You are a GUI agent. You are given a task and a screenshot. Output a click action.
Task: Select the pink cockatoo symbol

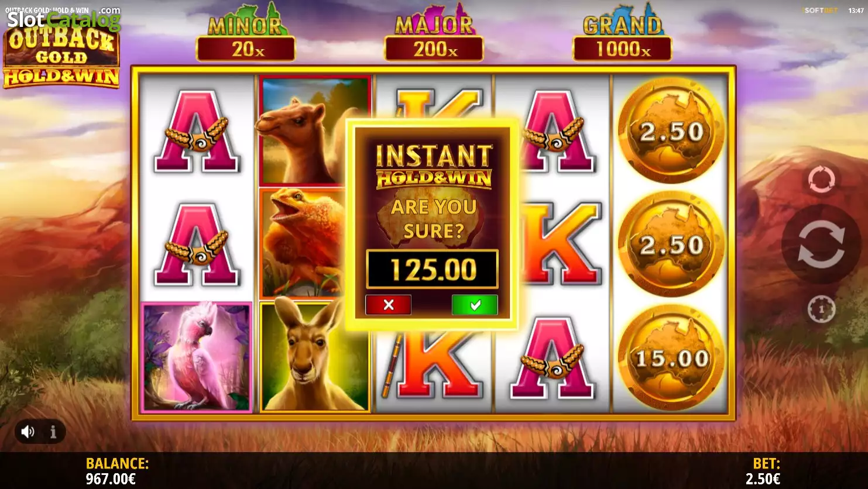point(197,357)
